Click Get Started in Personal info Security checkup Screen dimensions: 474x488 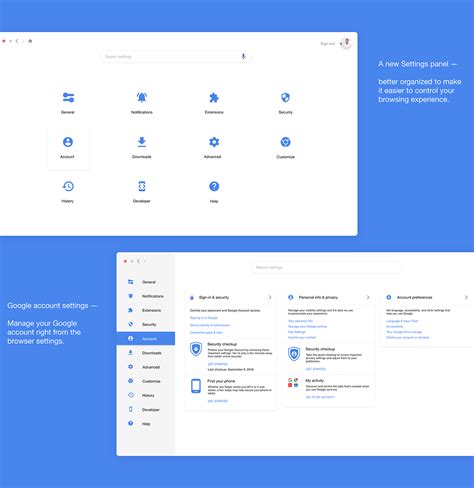[316, 369]
